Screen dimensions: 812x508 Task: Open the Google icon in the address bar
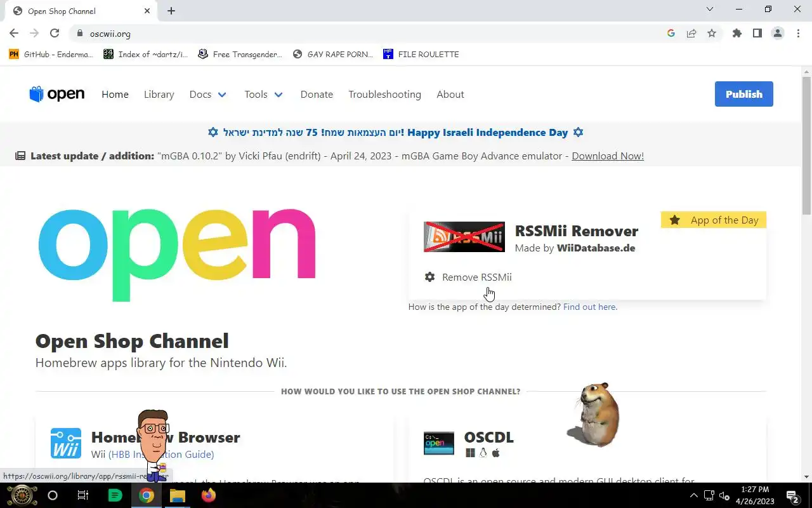(671, 34)
